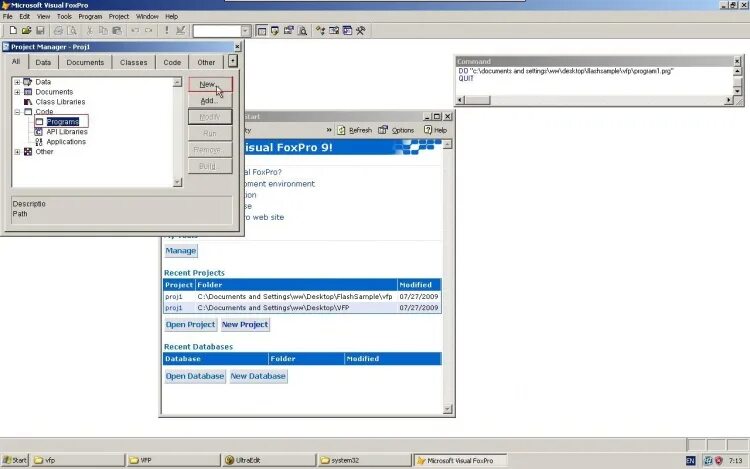Click Open Database in Task Pane
The height and width of the screenshot is (469, 750).
[x=195, y=376]
